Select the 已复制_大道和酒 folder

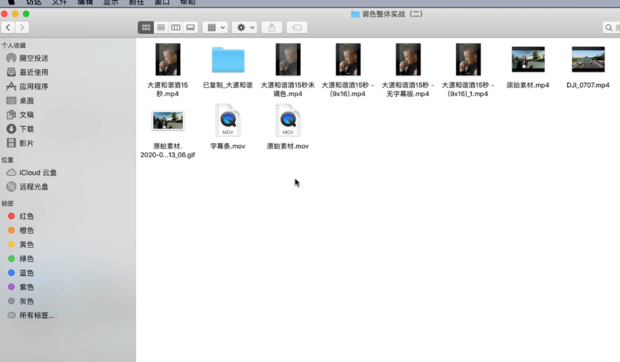coord(228,60)
